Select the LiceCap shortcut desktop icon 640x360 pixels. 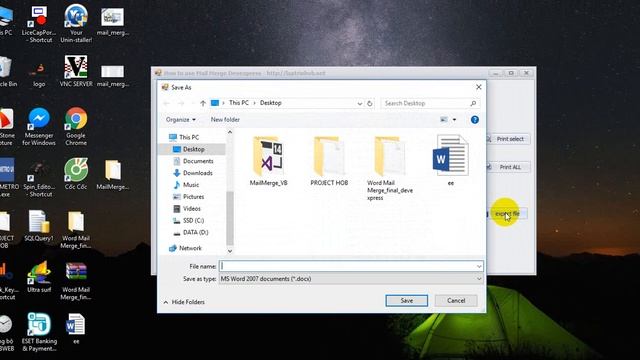tap(39, 23)
